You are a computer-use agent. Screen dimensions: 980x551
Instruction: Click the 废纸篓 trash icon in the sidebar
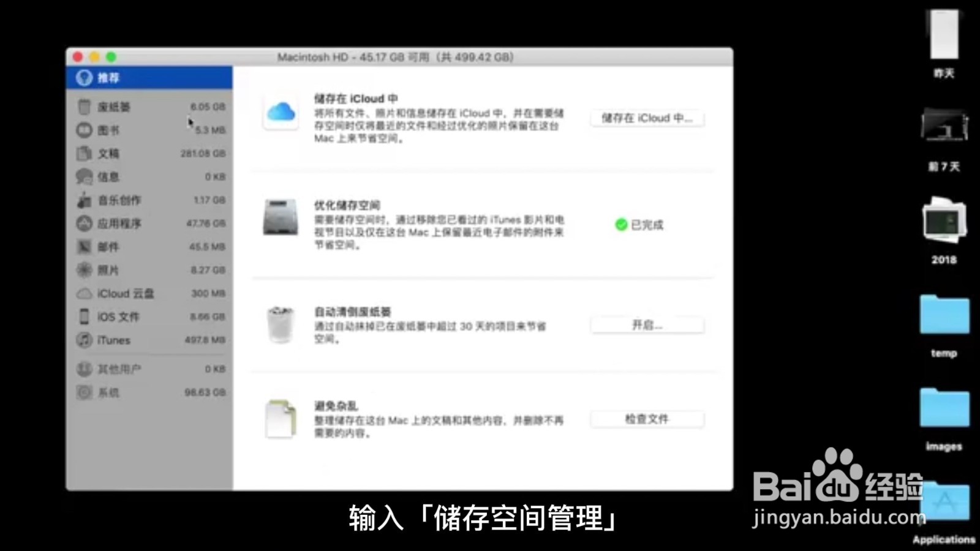[85, 107]
